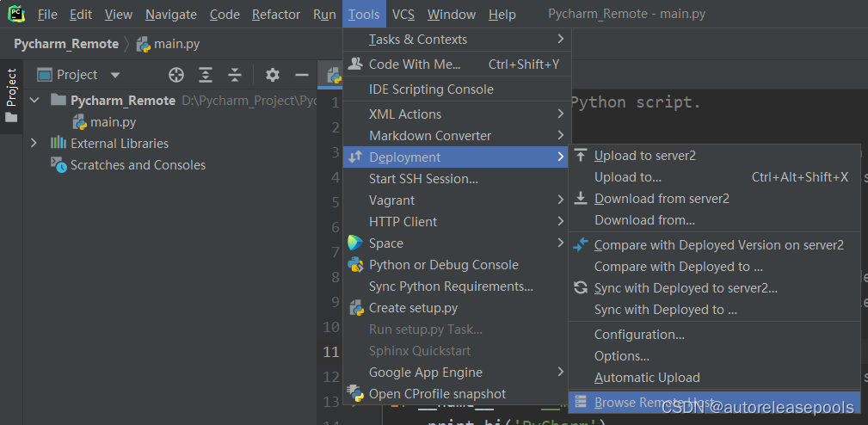
Task: Open the Project view dropdown arrow
Action: [x=114, y=75]
